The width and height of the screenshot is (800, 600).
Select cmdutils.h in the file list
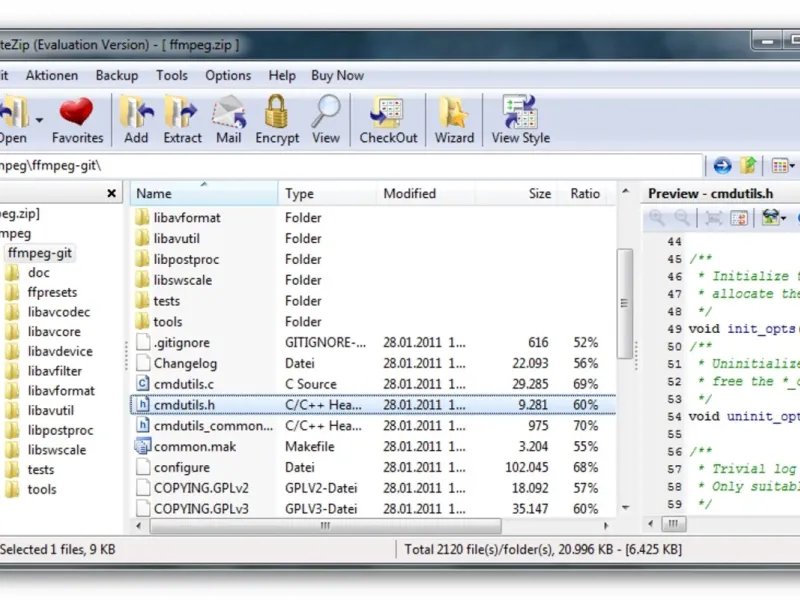click(x=373, y=405)
